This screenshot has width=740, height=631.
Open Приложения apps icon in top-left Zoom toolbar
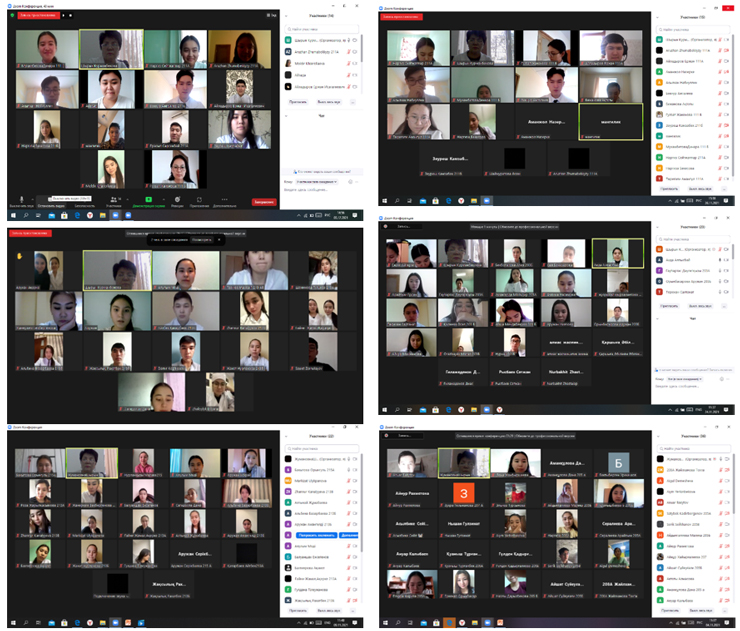[199, 199]
